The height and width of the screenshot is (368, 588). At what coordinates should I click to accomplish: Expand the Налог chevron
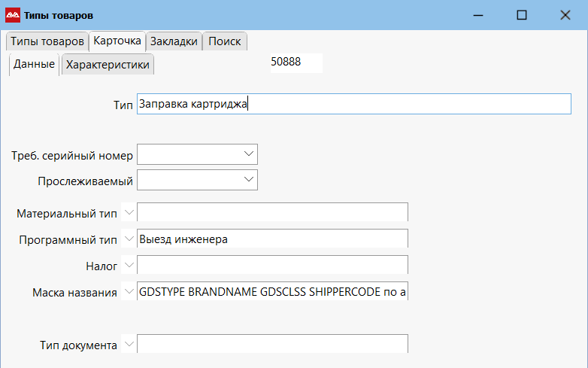point(128,266)
